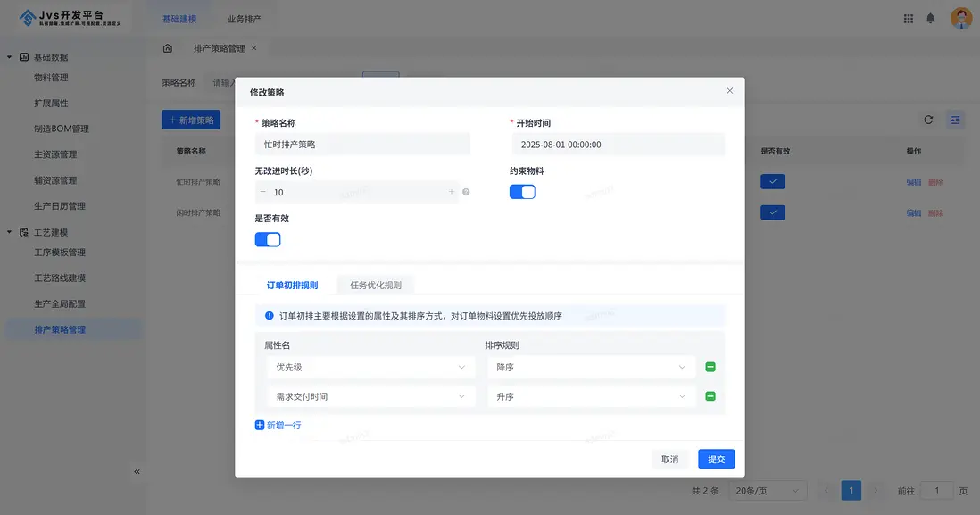Click the previous page arrow
Viewport: 980px width, 515px height.
pyautogui.click(x=826, y=491)
